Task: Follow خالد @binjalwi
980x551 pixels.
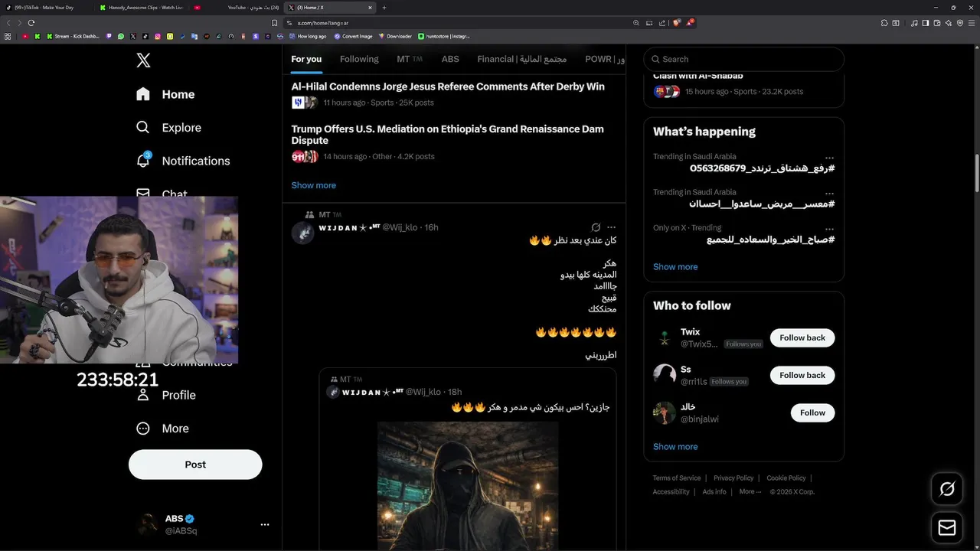Action: coord(812,412)
